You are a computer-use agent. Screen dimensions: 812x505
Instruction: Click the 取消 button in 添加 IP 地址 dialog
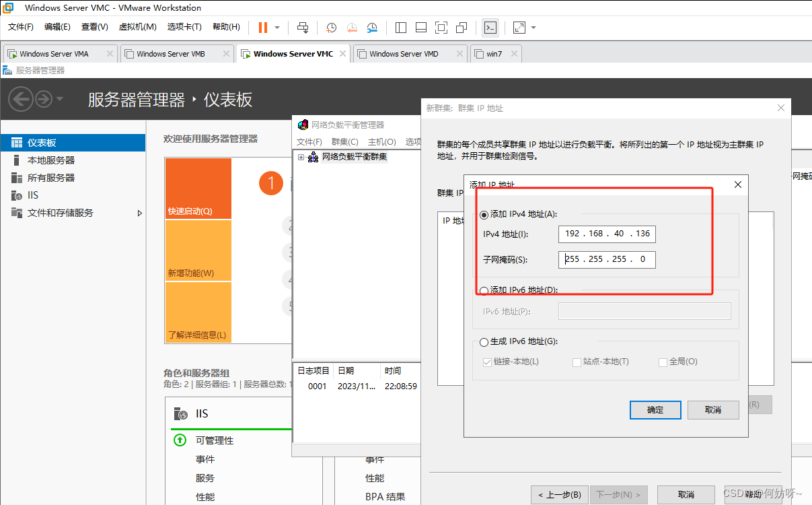[x=713, y=410]
